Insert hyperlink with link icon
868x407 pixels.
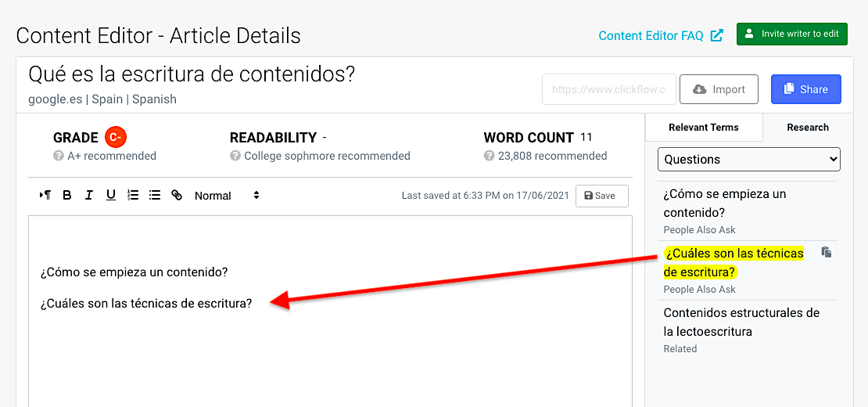pos(177,196)
